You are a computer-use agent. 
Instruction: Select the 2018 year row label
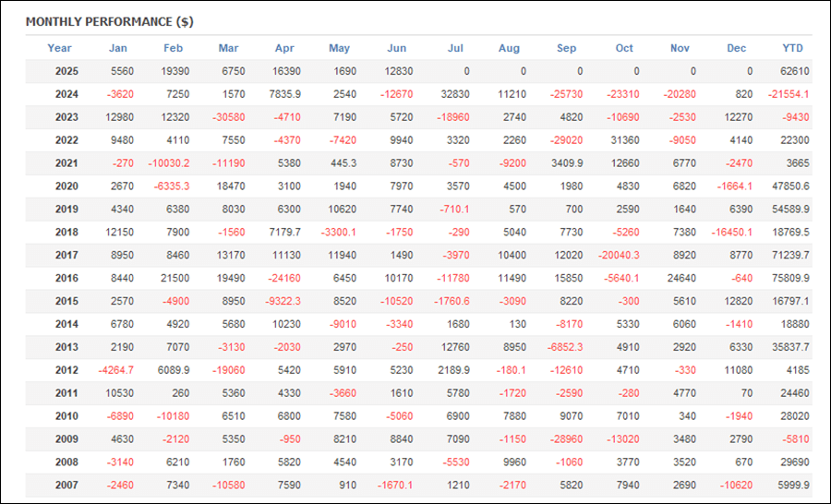coord(66,232)
